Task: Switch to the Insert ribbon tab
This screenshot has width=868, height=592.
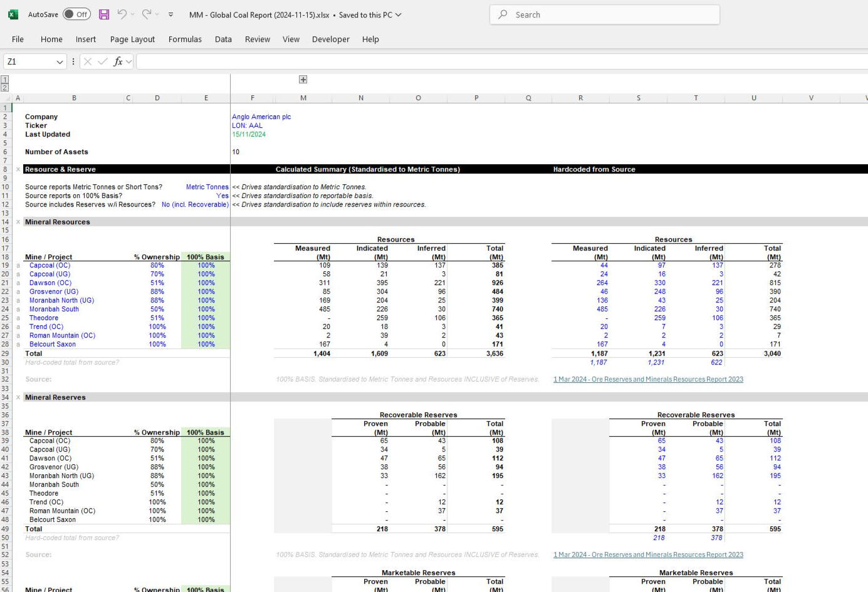Action: pyautogui.click(x=86, y=39)
